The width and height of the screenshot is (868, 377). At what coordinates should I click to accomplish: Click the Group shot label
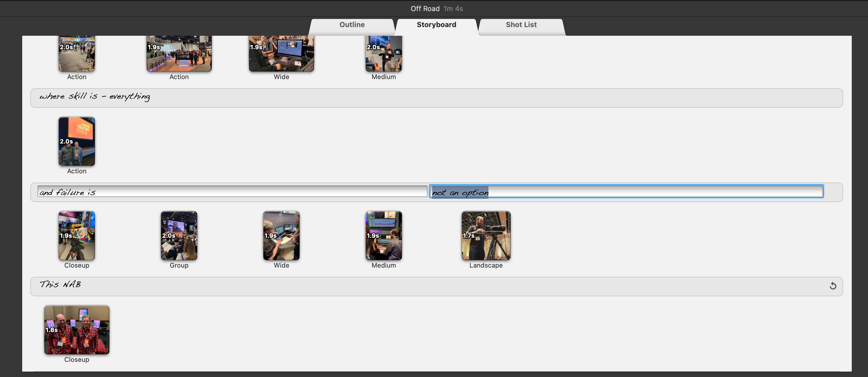[179, 265]
